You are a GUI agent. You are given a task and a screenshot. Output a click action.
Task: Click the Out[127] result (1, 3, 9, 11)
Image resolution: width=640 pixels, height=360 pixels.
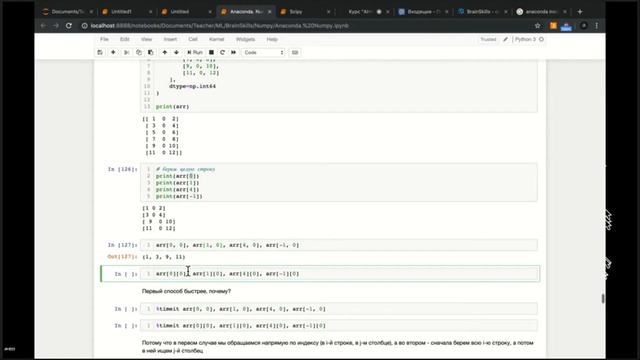coord(164,257)
